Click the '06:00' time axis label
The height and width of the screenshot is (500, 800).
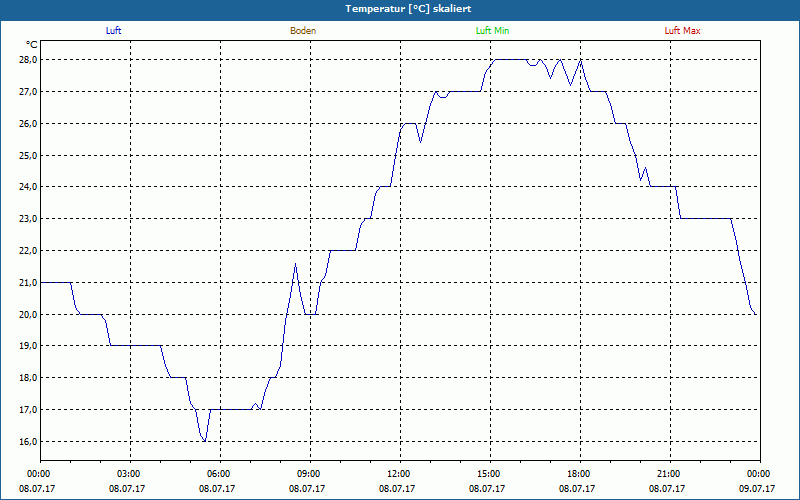click(x=220, y=474)
